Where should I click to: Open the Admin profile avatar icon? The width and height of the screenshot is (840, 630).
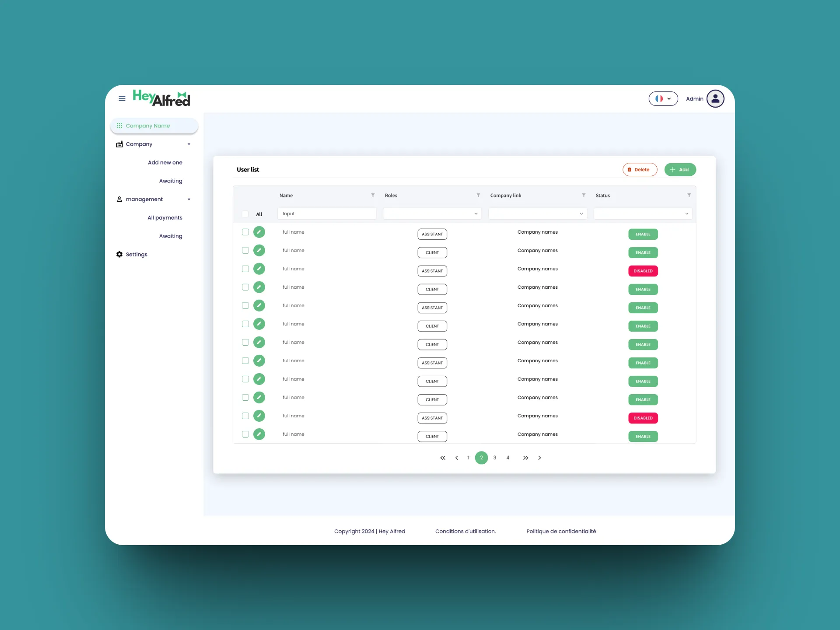tap(715, 99)
